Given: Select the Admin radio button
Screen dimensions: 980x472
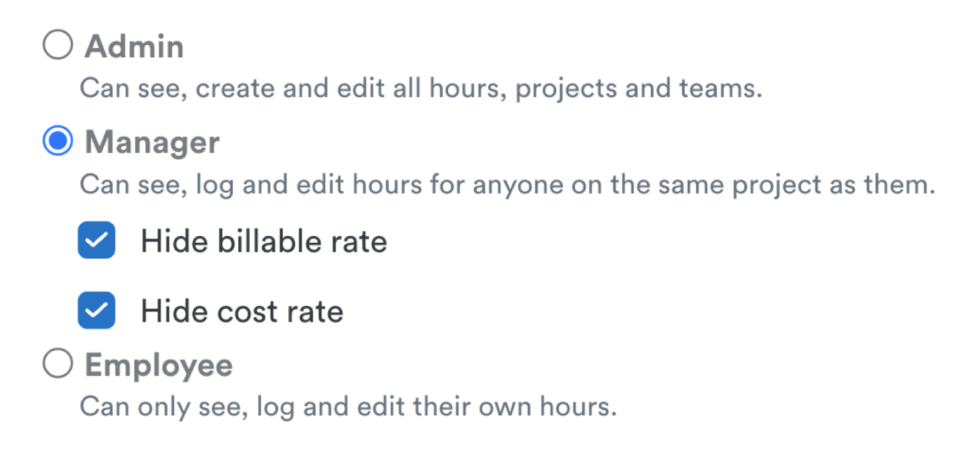Looking at the screenshot, I should pos(57,46).
